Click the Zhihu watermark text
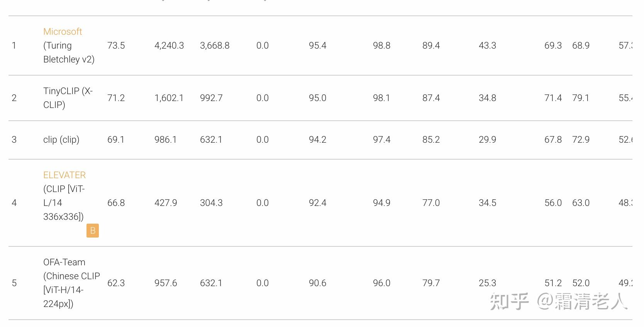The width and height of the screenshot is (644, 327). tap(559, 301)
